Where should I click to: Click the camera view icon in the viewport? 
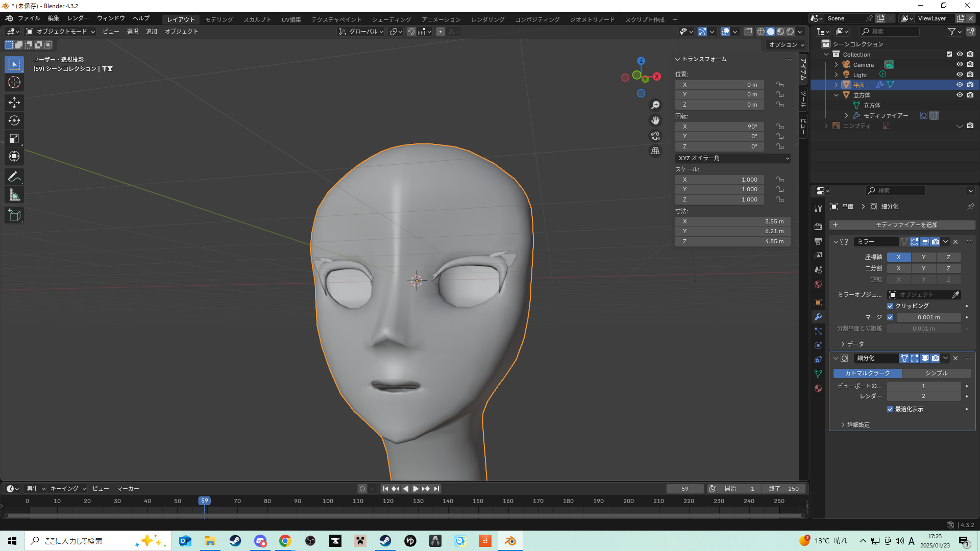pyautogui.click(x=655, y=136)
